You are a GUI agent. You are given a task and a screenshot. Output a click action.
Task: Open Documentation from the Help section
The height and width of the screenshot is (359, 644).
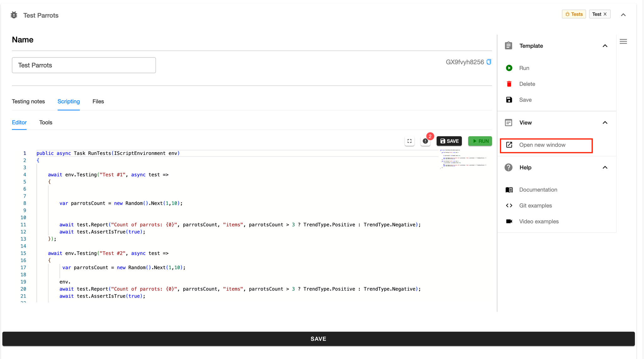pos(538,190)
